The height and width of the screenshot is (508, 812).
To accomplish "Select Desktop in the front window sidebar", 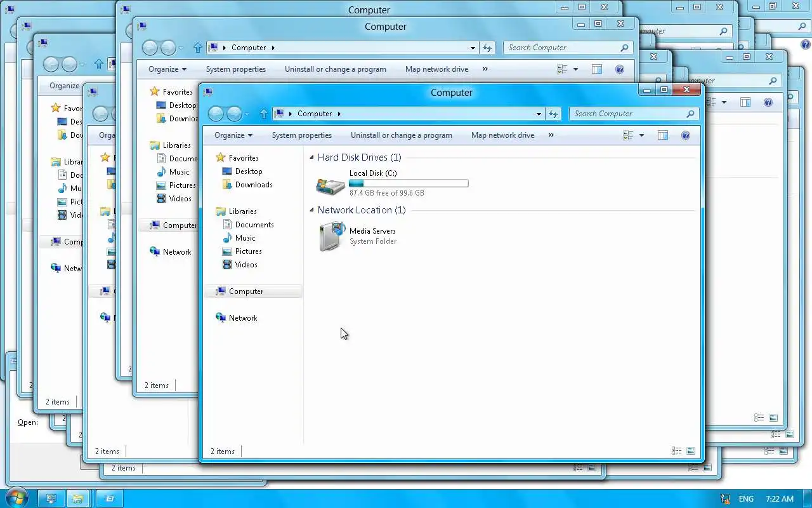I will (249, 171).
